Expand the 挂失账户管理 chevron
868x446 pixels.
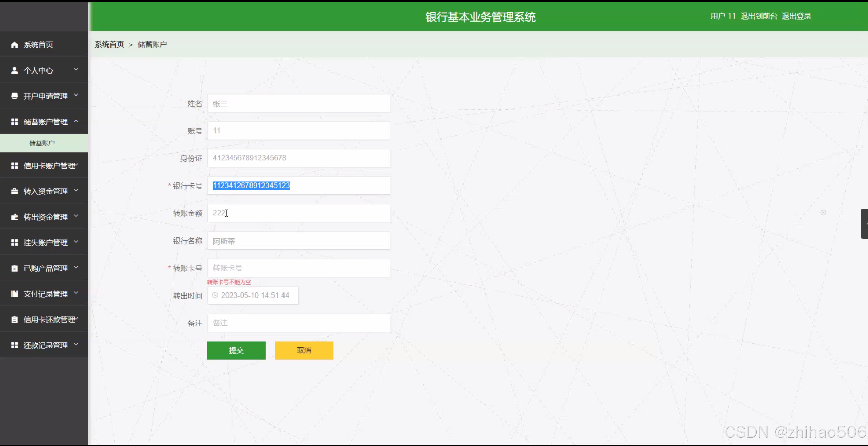point(76,242)
